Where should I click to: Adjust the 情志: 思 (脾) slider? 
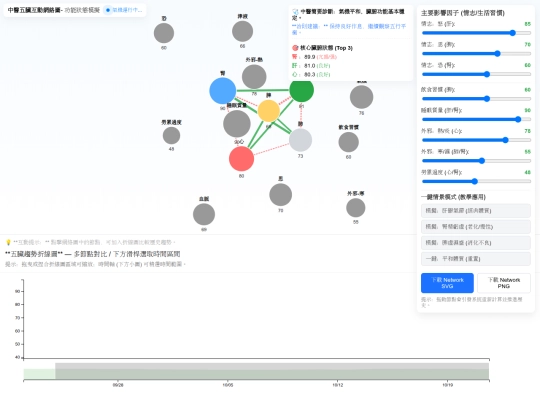pos(476,54)
